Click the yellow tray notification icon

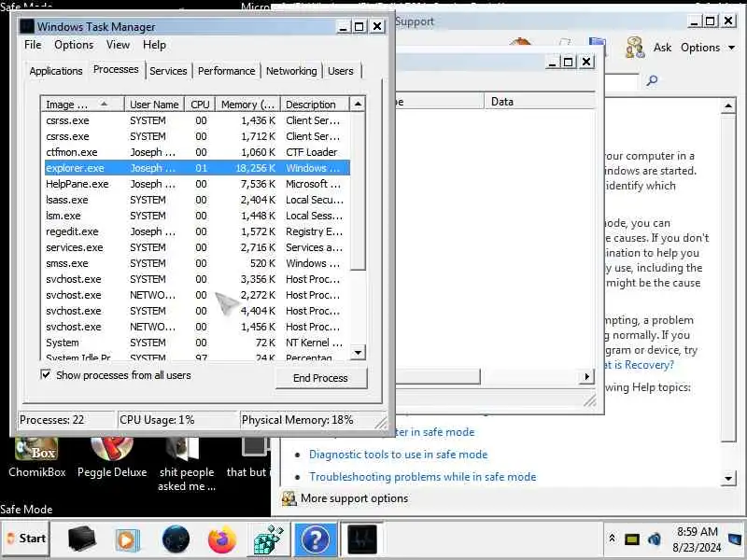[632, 539]
